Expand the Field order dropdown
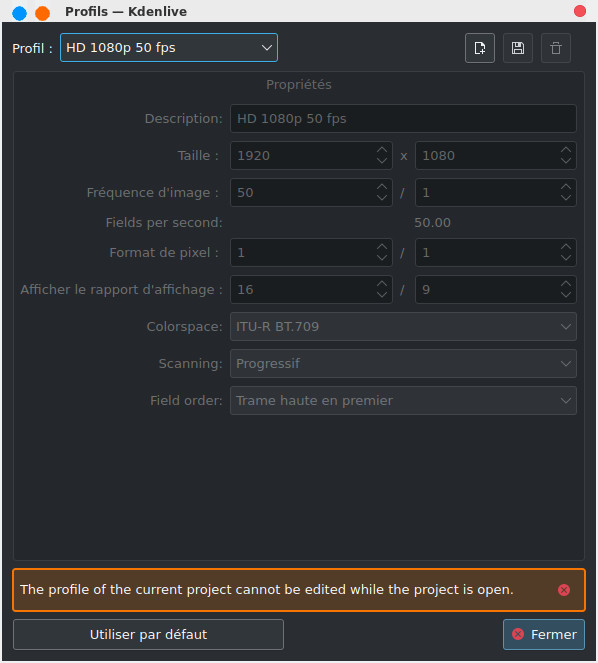 tap(403, 400)
